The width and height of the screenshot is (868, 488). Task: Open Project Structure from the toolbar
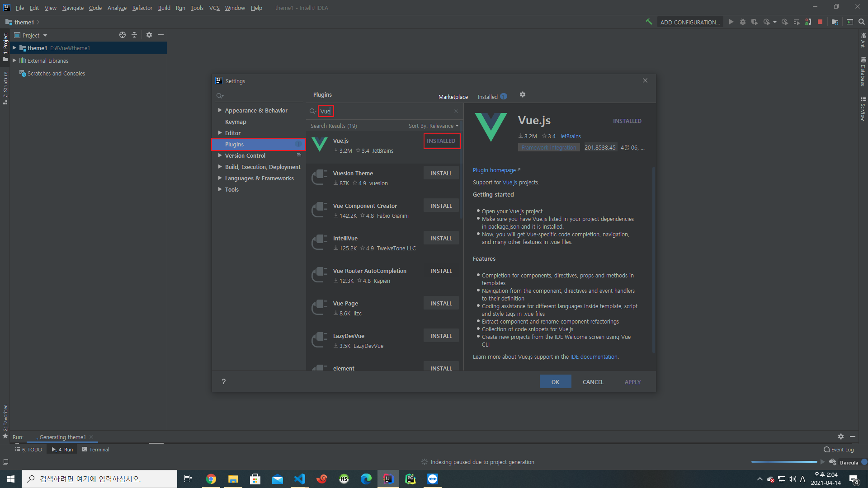(835, 22)
